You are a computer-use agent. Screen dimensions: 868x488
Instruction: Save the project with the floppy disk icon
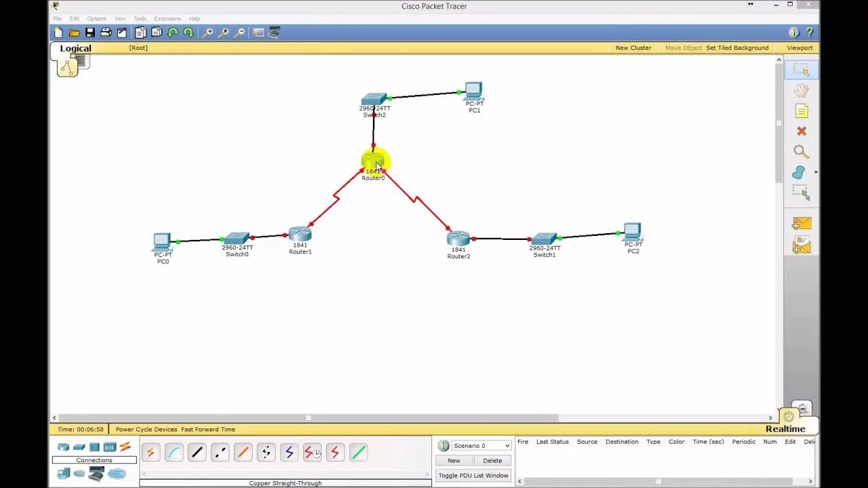pyautogui.click(x=90, y=33)
